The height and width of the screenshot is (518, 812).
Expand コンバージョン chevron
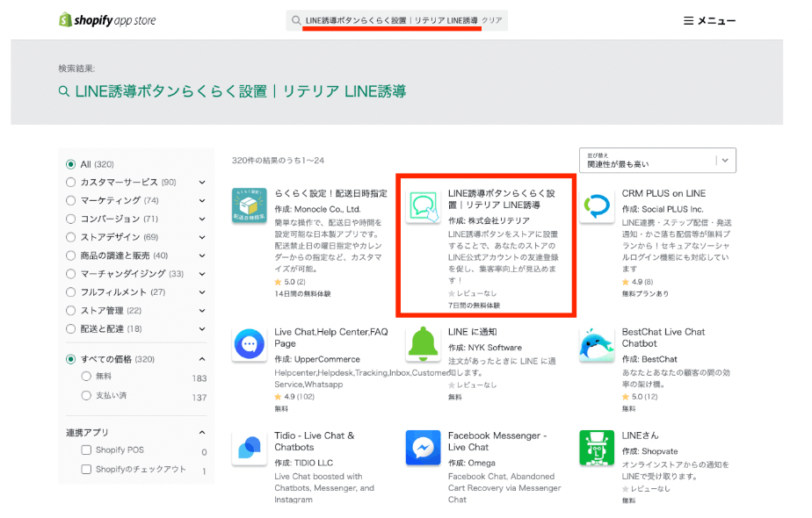202,219
